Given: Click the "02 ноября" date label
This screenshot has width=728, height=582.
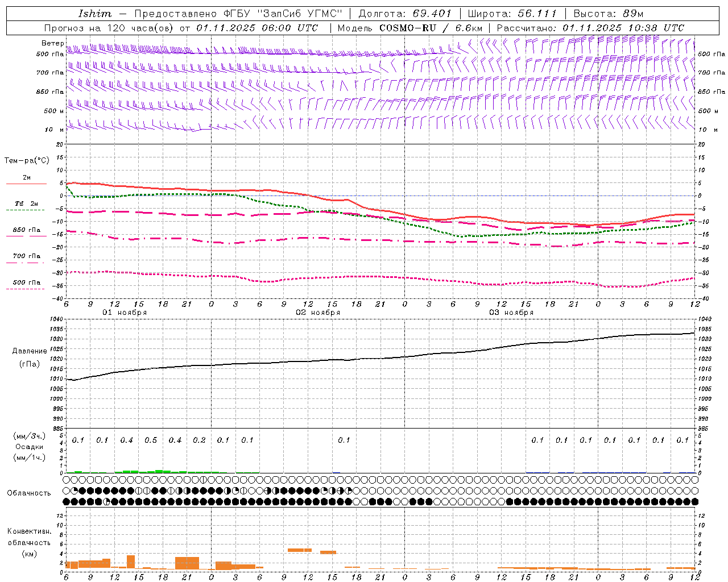Looking at the screenshot, I should coord(318,313).
